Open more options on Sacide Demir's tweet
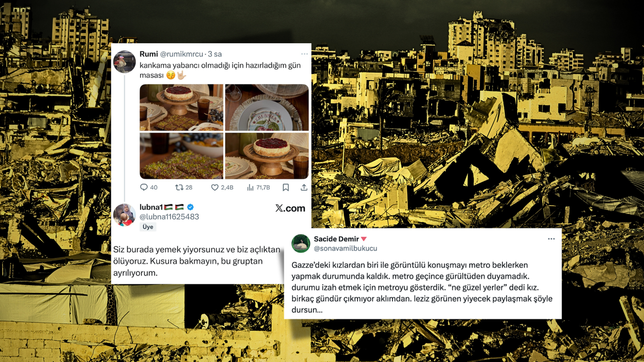The width and height of the screenshot is (644, 362). (551, 239)
